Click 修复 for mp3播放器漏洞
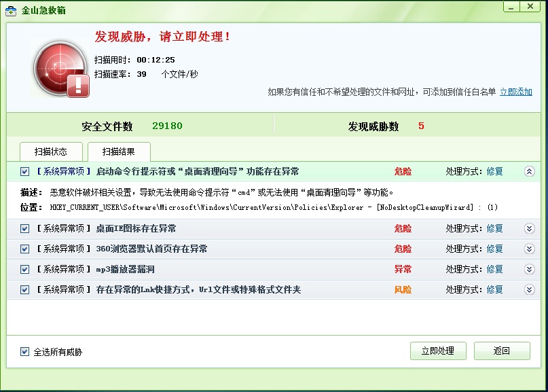Image resolution: width=548 pixels, height=392 pixels. [x=494, y=269]
